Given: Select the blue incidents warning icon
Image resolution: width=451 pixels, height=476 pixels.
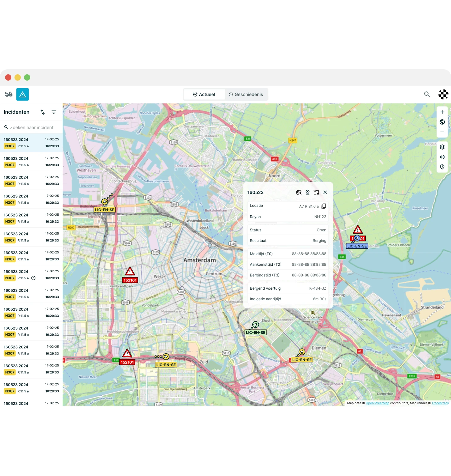Looking at the screenshot, I should [x=23, y=94].
